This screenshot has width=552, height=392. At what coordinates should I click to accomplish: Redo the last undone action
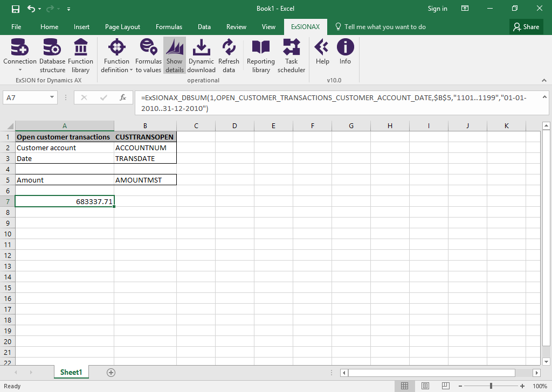coord(50,9)
